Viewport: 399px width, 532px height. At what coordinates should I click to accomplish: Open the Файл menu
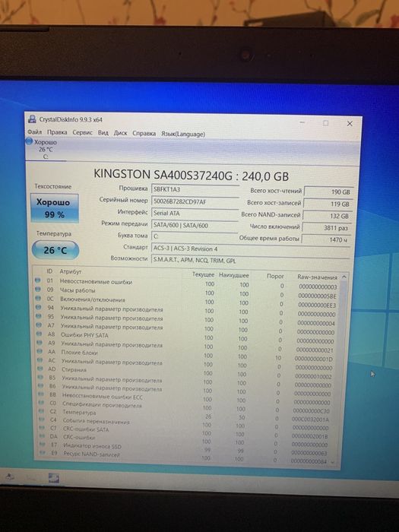pos(34,131)
